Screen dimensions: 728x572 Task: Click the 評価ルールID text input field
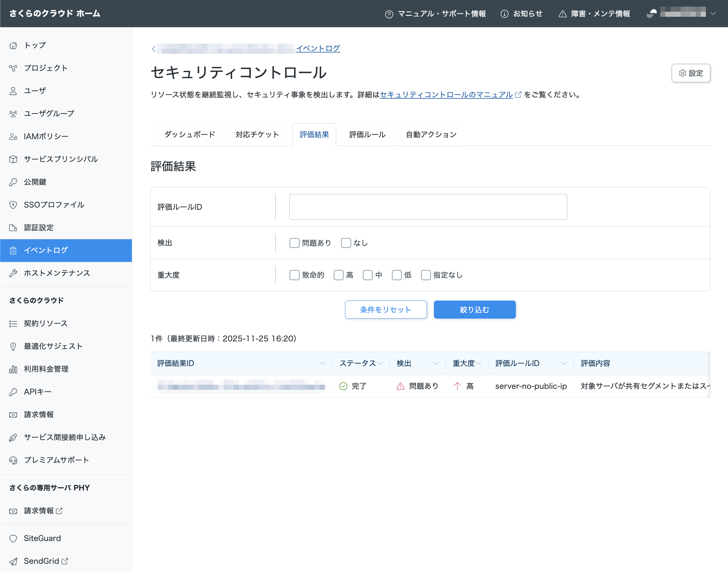428,207
